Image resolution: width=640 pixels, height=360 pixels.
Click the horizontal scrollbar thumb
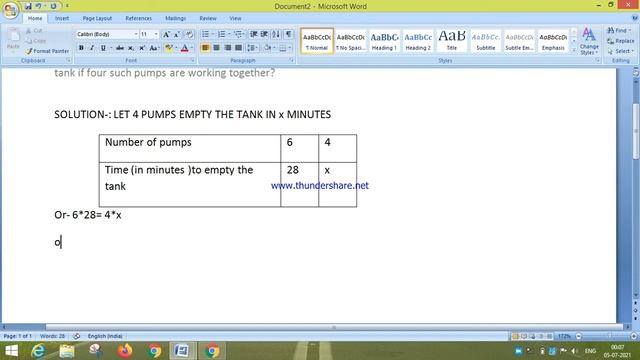(334, 327)
